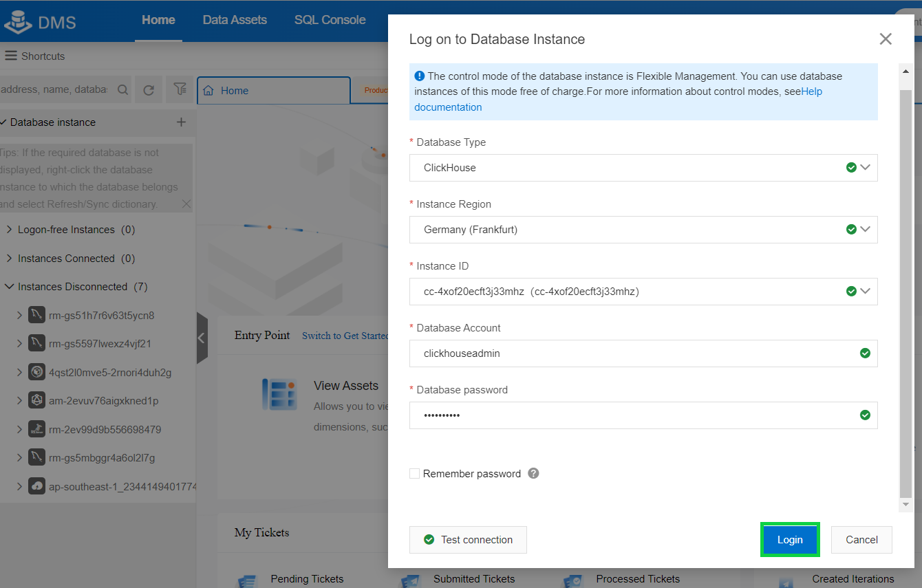Collapse the Database instance section

point(4,122)
